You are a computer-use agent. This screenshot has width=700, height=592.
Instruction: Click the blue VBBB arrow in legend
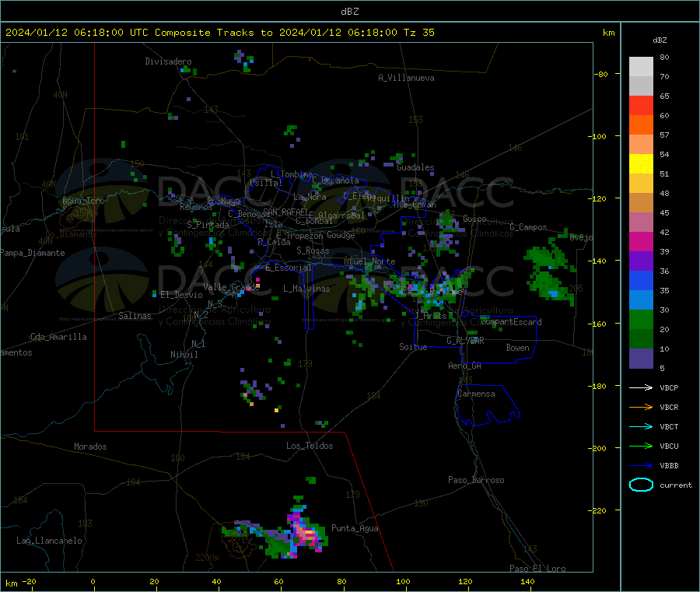tap(641, 466)
